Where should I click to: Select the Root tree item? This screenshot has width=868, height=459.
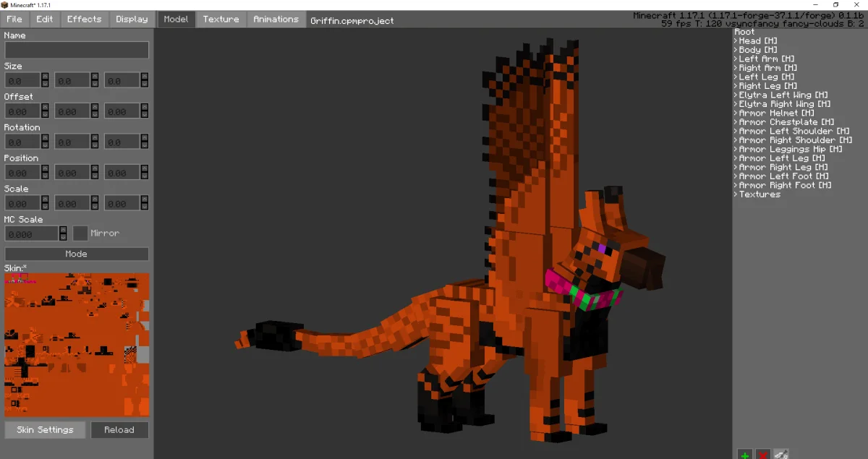744,32
